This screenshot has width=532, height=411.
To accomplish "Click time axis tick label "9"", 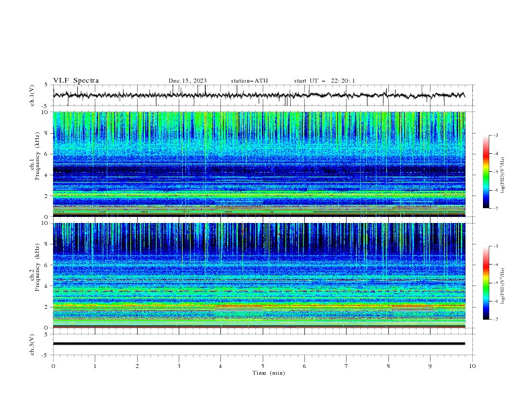I will click(x=430, y=366).
